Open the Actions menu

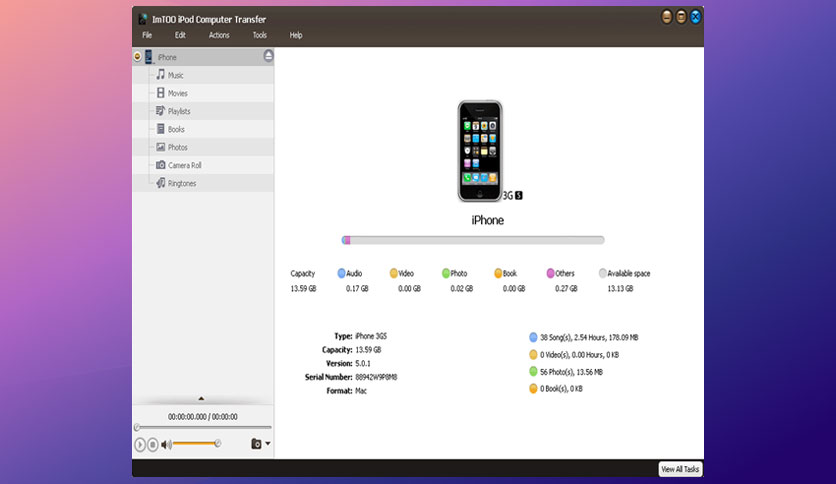[219, 35]
